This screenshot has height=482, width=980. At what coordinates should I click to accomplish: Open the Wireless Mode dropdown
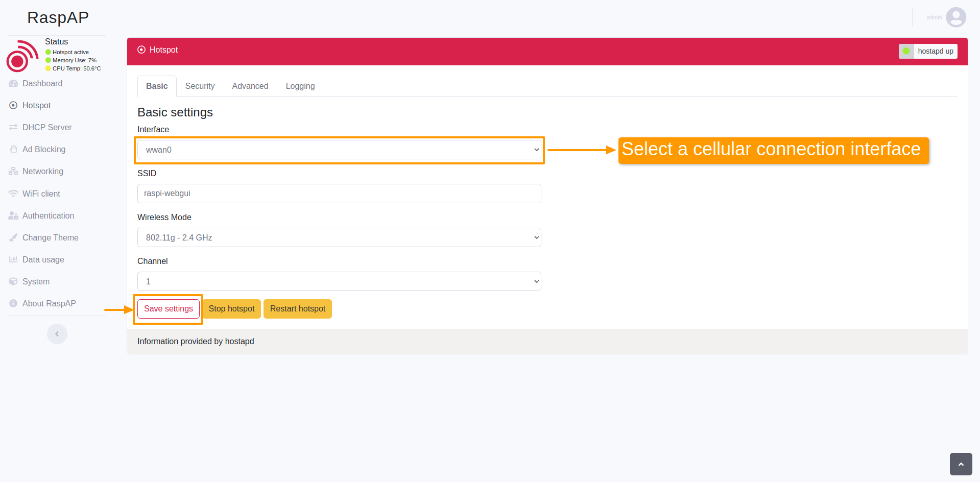tap(339, 237)
